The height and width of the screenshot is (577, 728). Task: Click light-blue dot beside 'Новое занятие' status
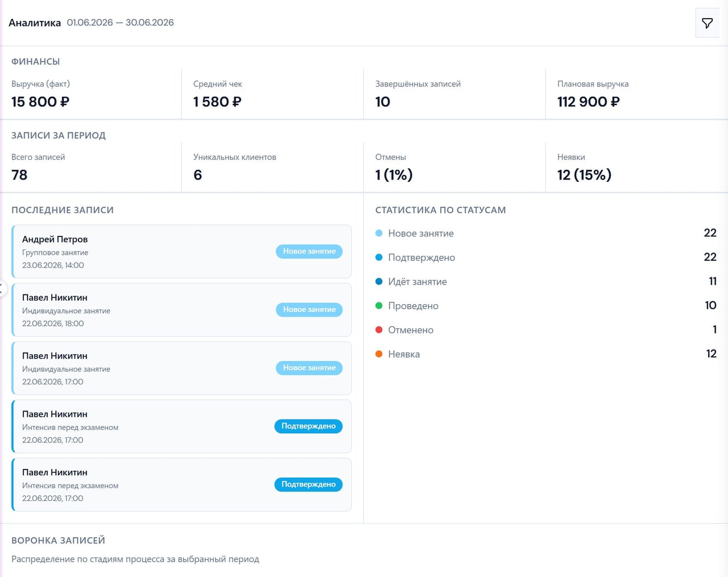tap(379, 233)
